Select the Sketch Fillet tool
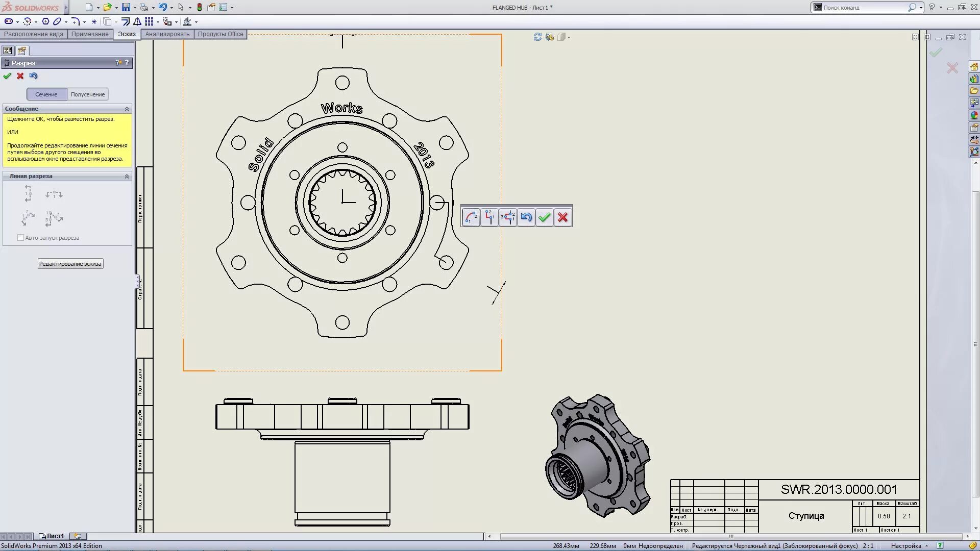This screenshot has width=980, height=551. tap(75, 21)
